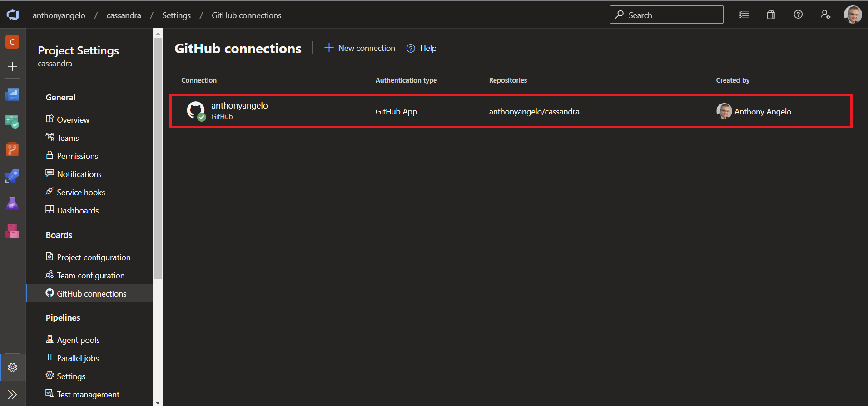Click the anthonyangelo/cassandra repository cell

(534, 112)
